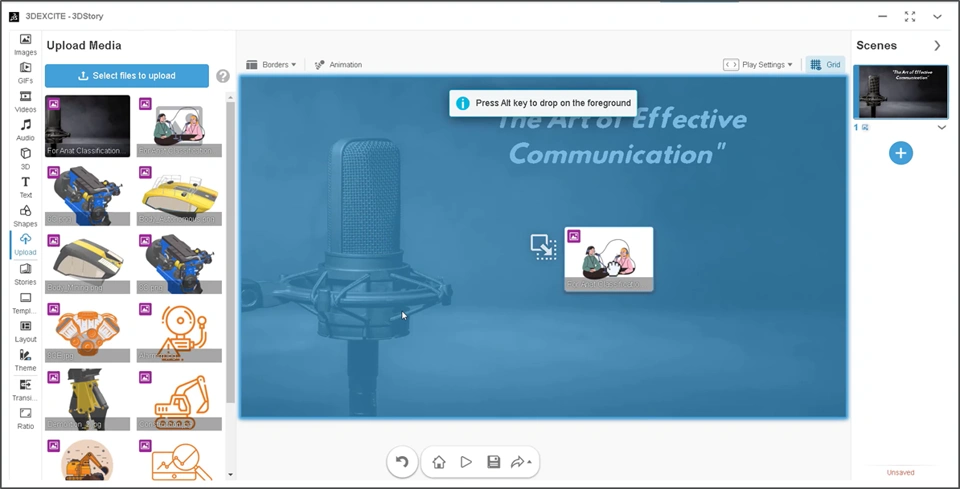
Task: Select the Upload sidebar tab
Action: pos(25,244)
